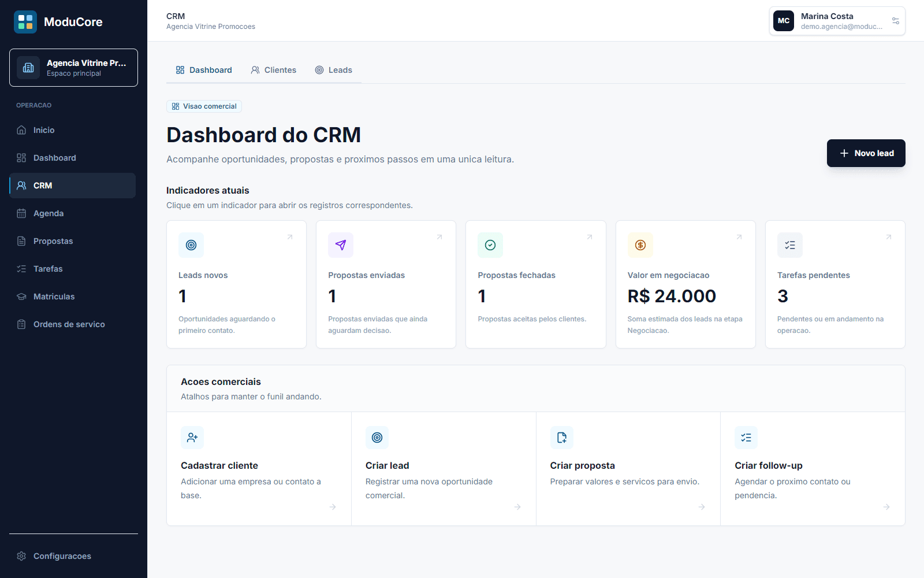Click the arrow on Criar proposta shortcut

point(702,507)
